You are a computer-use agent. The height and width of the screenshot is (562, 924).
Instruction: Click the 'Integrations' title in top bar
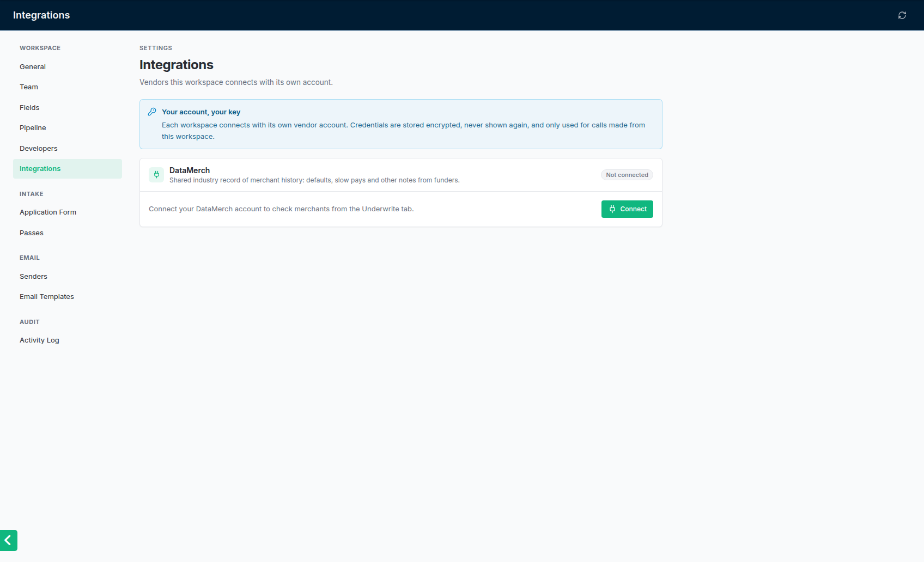(41, 15)
